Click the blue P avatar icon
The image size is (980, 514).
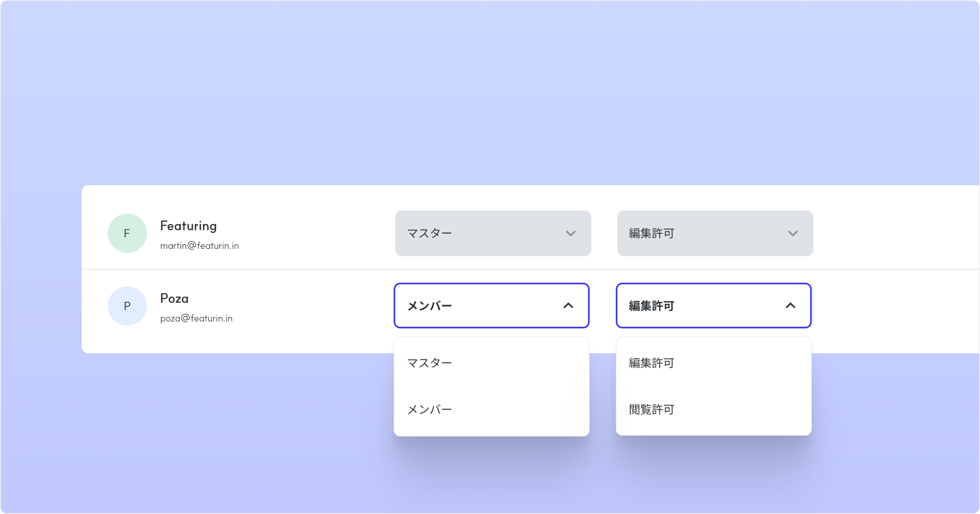click(x=127, y=306)
